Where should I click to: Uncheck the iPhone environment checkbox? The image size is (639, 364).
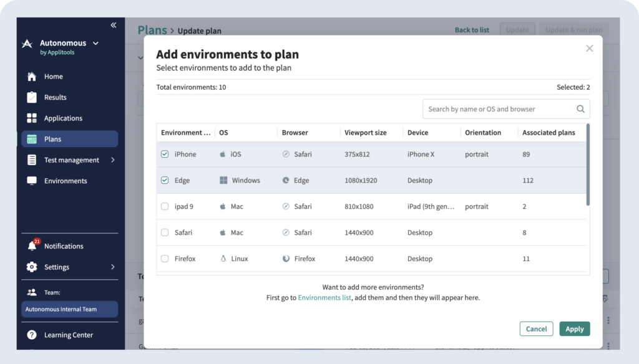pyautogui.click(x=165, y=155)
